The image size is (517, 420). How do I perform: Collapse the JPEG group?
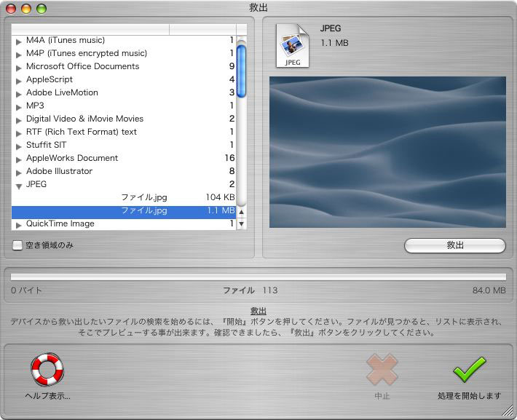tap(19, 186)
